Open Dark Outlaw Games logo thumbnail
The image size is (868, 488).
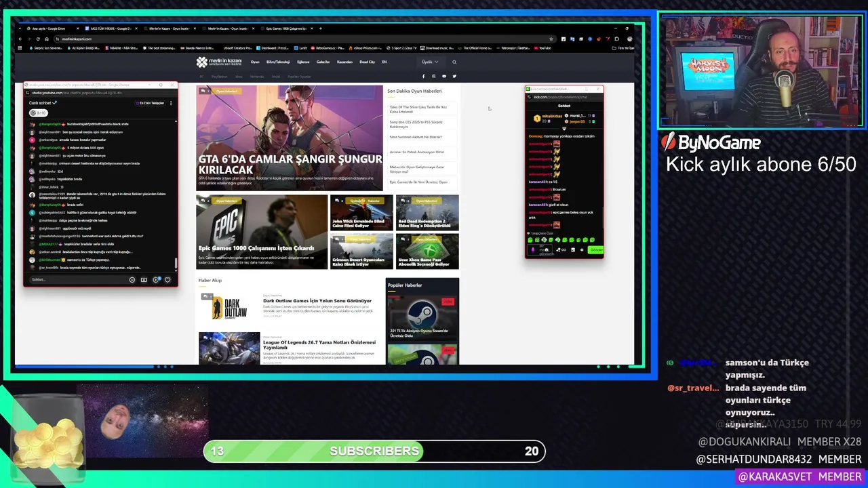(229, 308)
